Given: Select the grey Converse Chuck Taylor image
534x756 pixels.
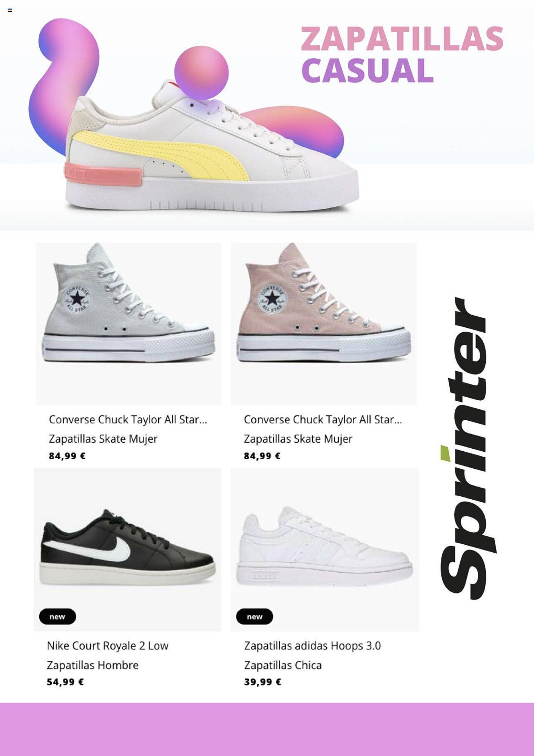Looking at the screenshot, I should pos(128,324).
